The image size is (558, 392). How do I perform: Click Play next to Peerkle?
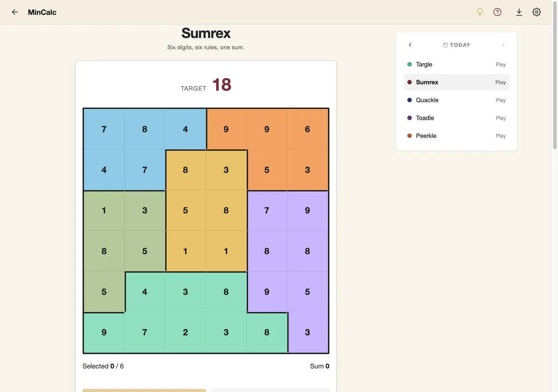pos(501,136)
